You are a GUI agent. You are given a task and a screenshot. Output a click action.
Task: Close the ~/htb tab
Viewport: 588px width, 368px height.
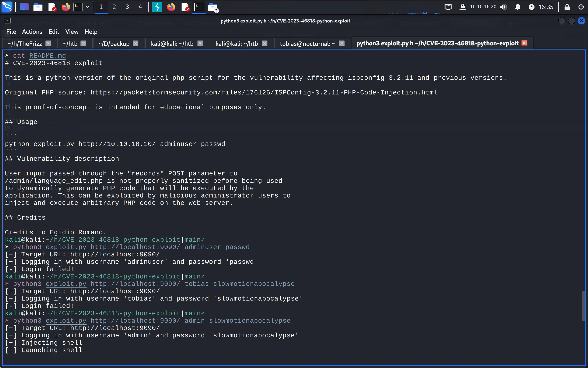pos(83,43)
